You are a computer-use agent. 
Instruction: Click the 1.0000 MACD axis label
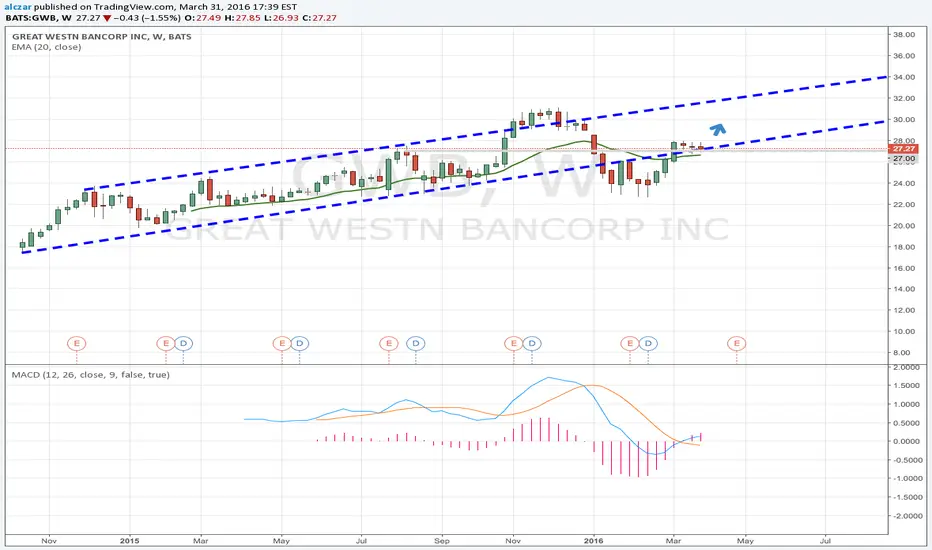tap(906, 404)
